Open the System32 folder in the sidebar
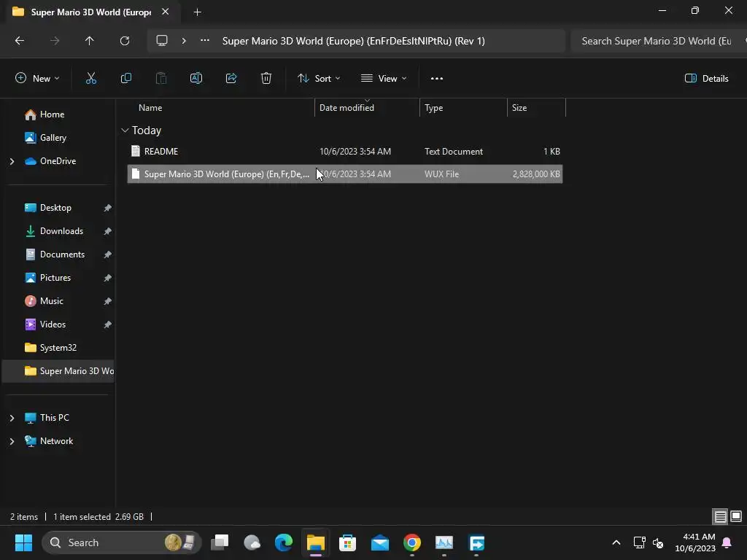Image resolution: width=747 pixels, height=560 pixels. pyautogui.click(x=58, y=348)
